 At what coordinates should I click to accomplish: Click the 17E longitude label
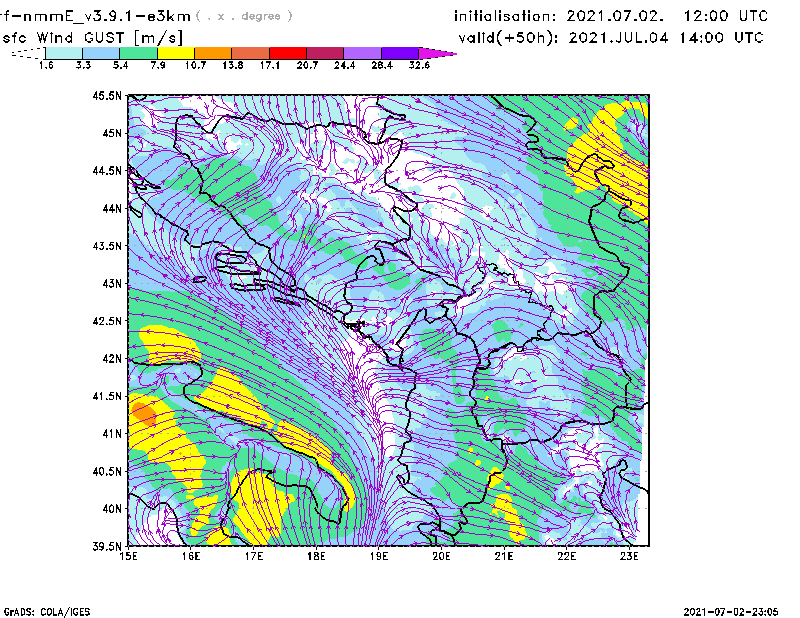(254, 556)
